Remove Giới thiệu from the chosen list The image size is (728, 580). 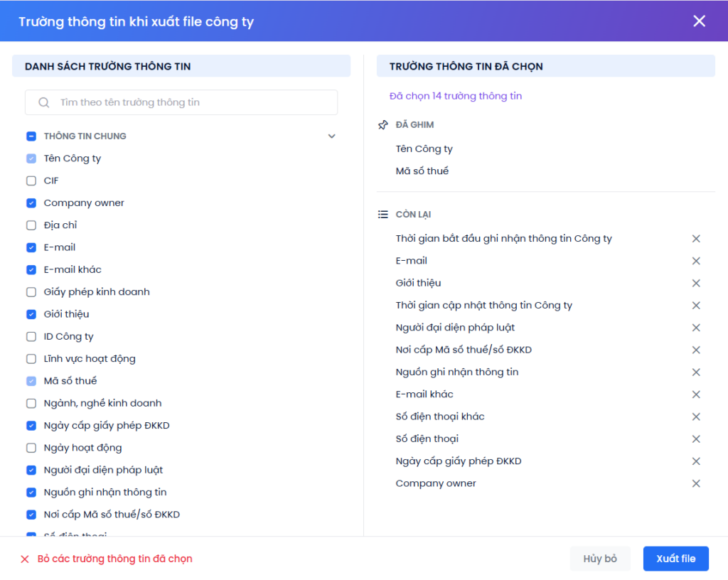click(695, 283)
